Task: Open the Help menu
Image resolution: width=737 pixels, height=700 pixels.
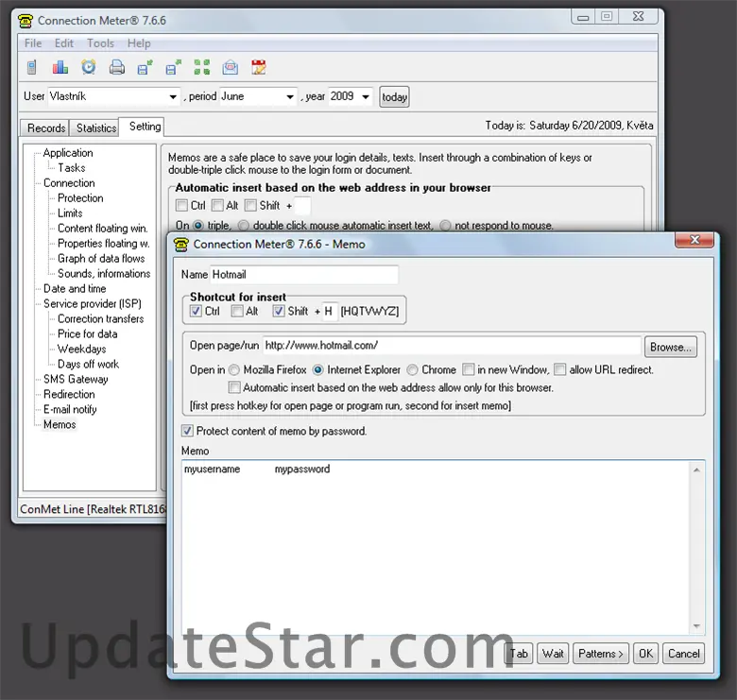Action: tap(139, 43)
